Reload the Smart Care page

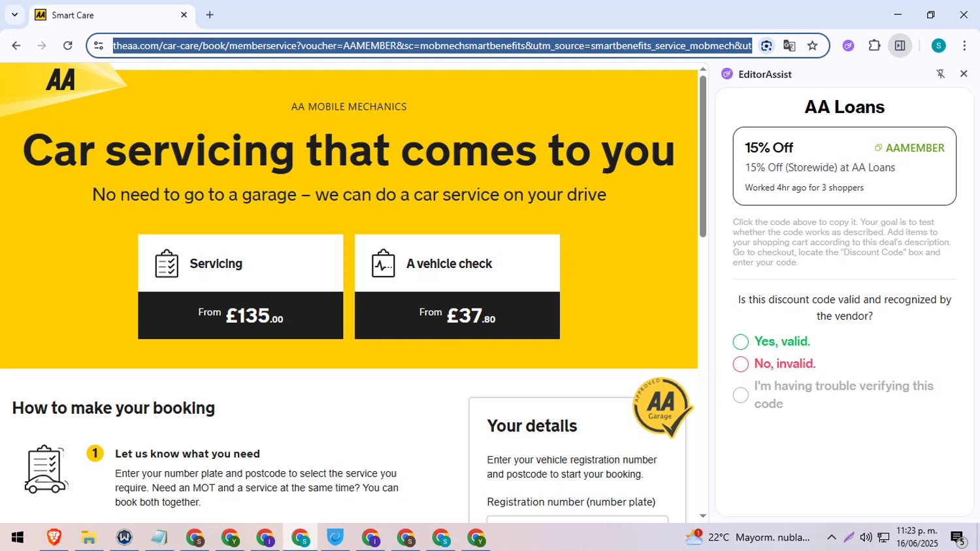pyautogui.click(x=68, y=45)
